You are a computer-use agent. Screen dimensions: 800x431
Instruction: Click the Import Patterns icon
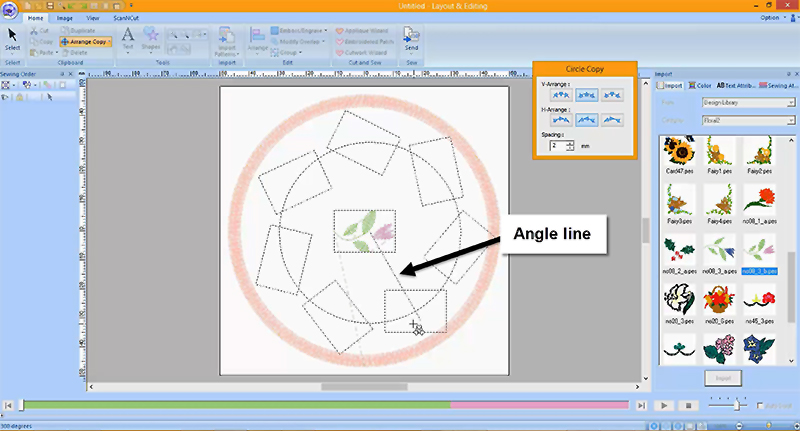[x=225, y=40]
